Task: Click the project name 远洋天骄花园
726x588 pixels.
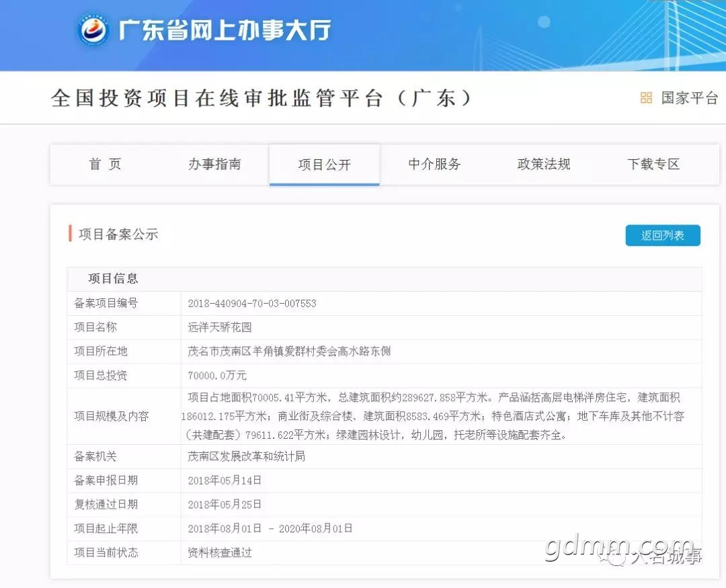Action: 219,327
